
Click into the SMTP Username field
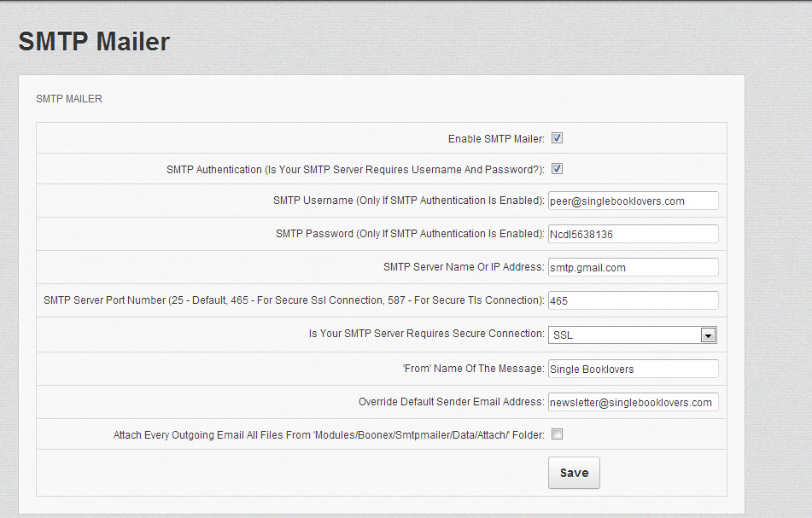(x=633, y=201)
